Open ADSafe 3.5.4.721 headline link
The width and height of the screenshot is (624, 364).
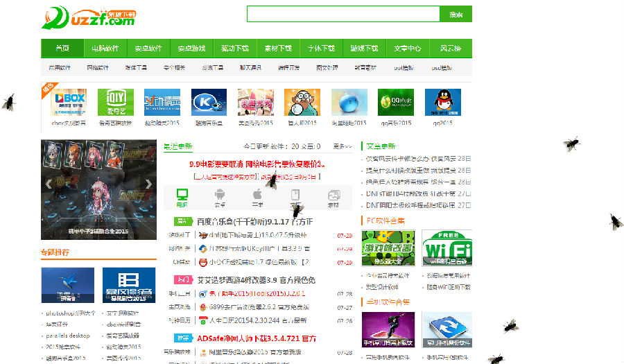tap(257, 338)
